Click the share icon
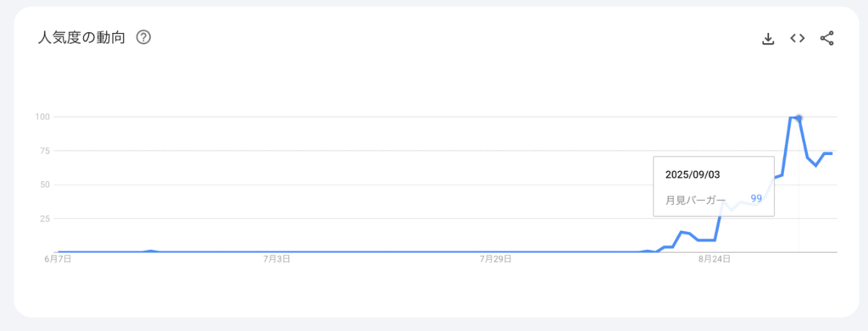The width and height of the screenshot is (868, 331). coord(826,38)
